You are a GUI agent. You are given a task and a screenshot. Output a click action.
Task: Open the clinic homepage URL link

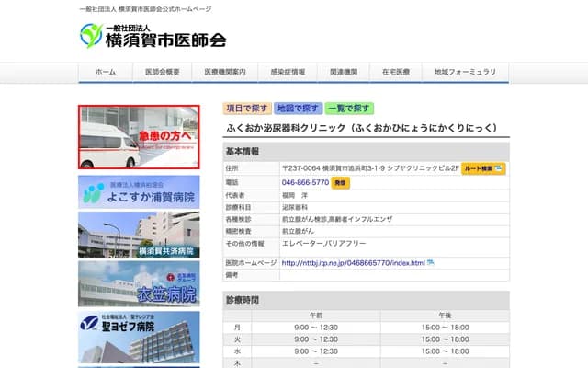[353, 263]
